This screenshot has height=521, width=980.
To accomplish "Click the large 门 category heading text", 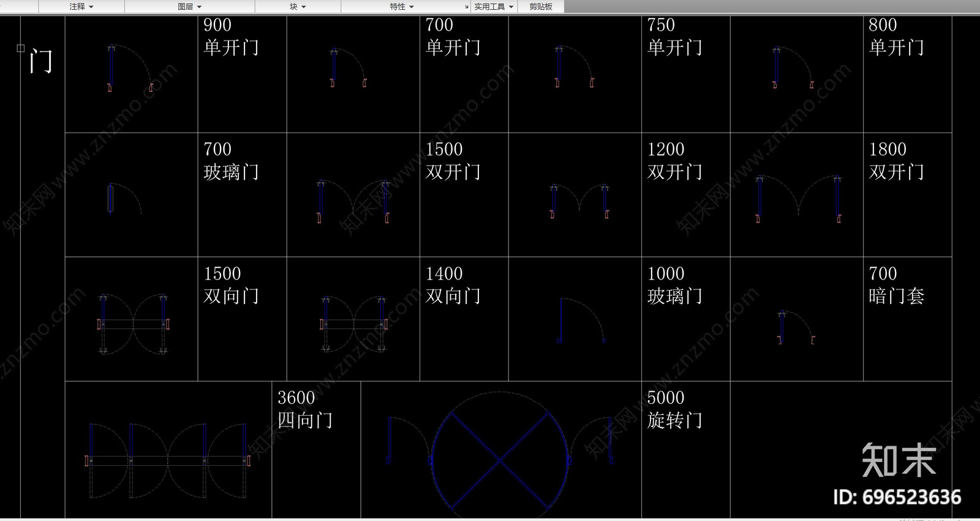I will click(41, 61).
